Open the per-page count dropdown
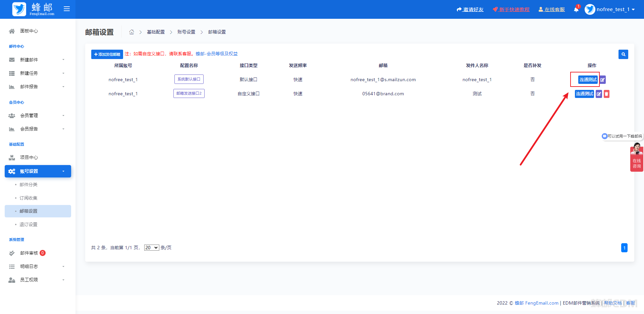 (x=152, y=248)
